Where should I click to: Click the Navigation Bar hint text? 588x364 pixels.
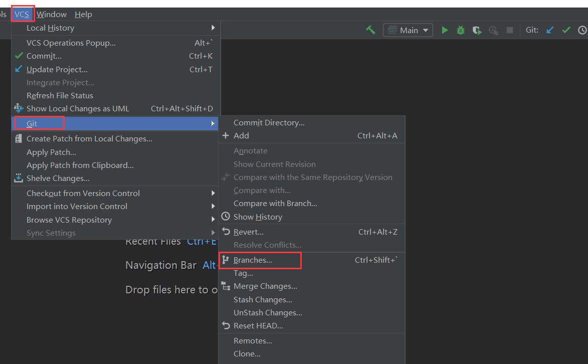pos(161,265)
